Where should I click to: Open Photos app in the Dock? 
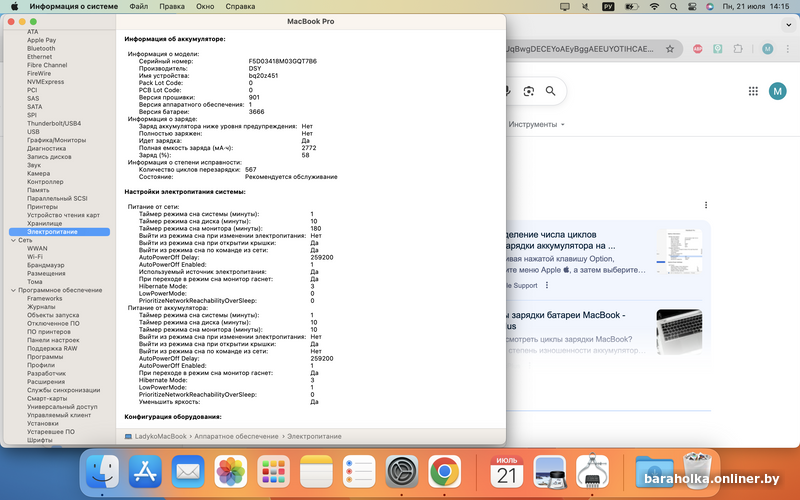point(231,471)
